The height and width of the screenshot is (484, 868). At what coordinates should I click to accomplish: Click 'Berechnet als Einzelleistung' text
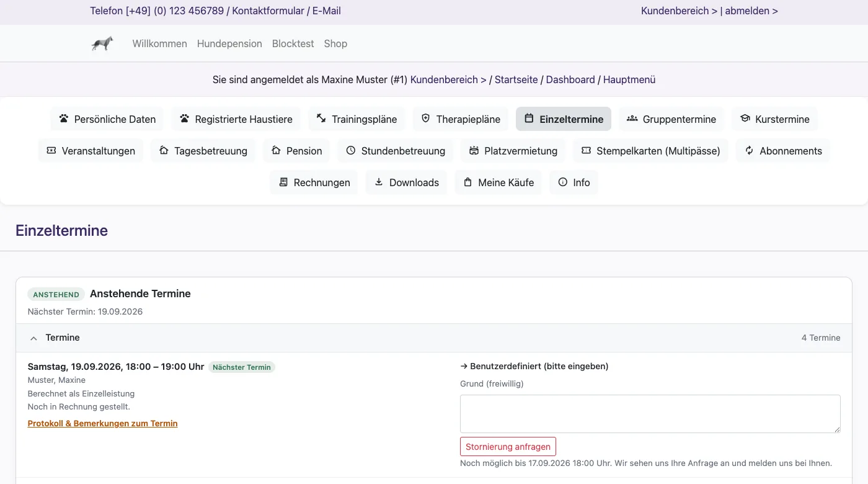(x=81, y=393)
